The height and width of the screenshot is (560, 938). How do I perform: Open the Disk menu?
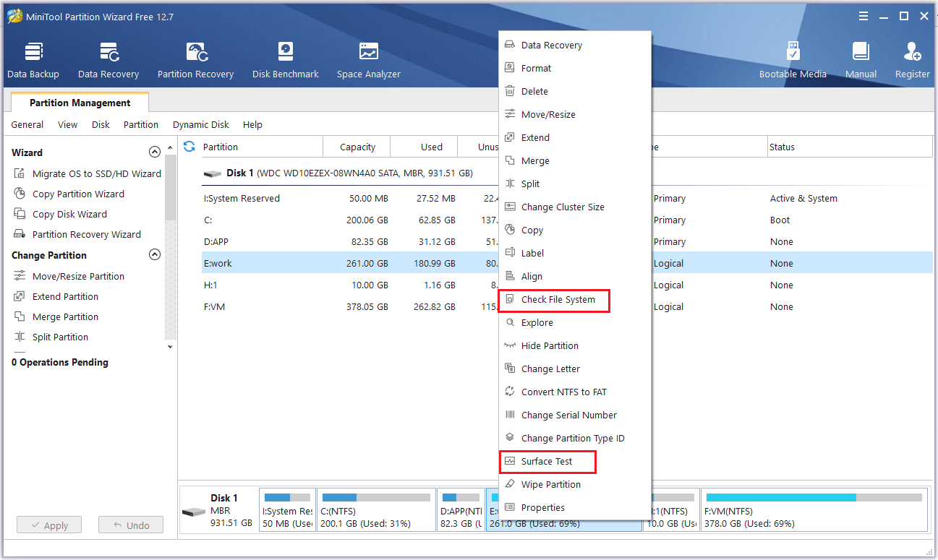click(x=101, y=124)
